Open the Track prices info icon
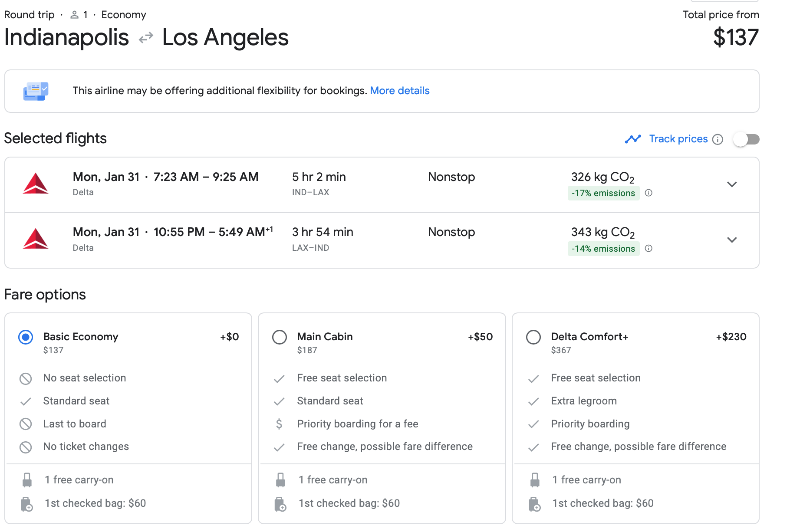Screen dimensions: 790x532 pyautogui.click(x=718, y=139)
